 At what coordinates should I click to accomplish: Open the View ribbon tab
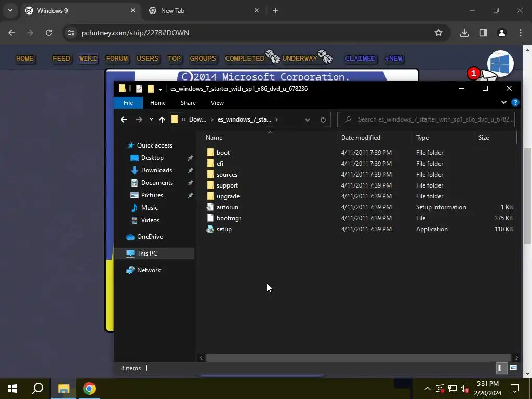217,103
